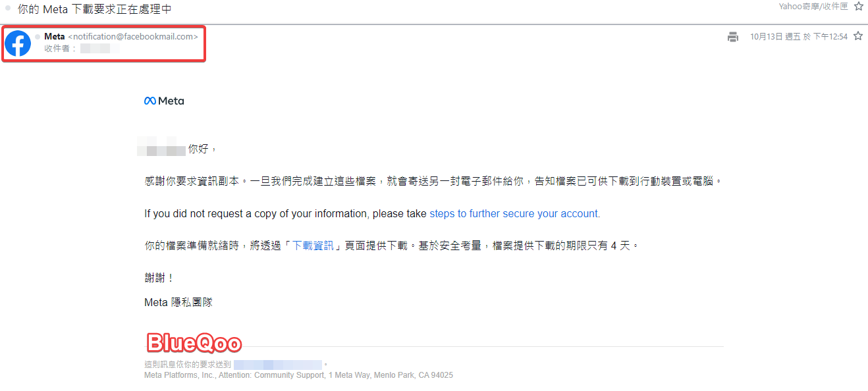Click the printer icon to print email
Screen dimensions: 868x391
point(733,37)
